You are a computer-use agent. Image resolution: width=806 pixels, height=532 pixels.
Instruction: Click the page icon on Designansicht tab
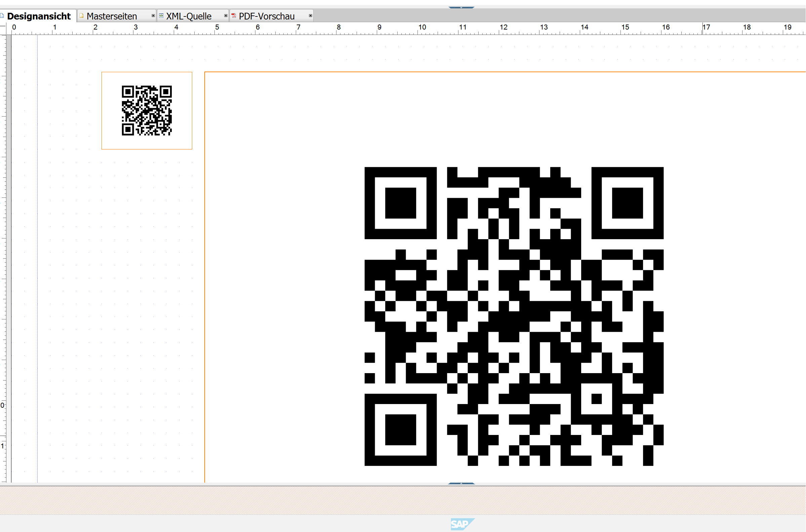[x=2, y=15]
